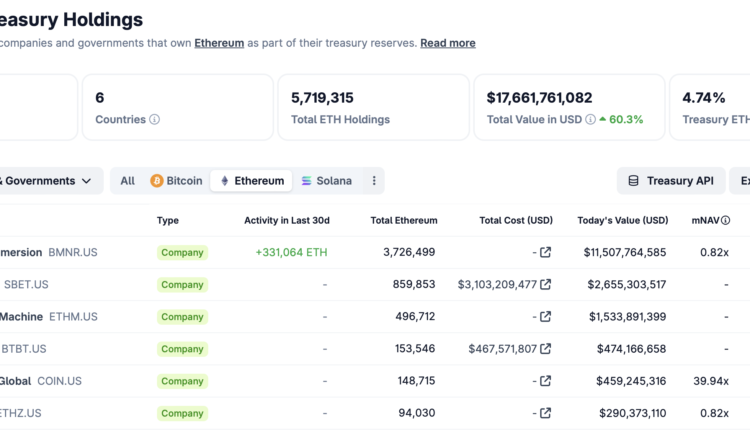Image resolution: width=750 pixels, height=430 pixels.
Task: Select the Ethereum tab
Action: [252, 181]
